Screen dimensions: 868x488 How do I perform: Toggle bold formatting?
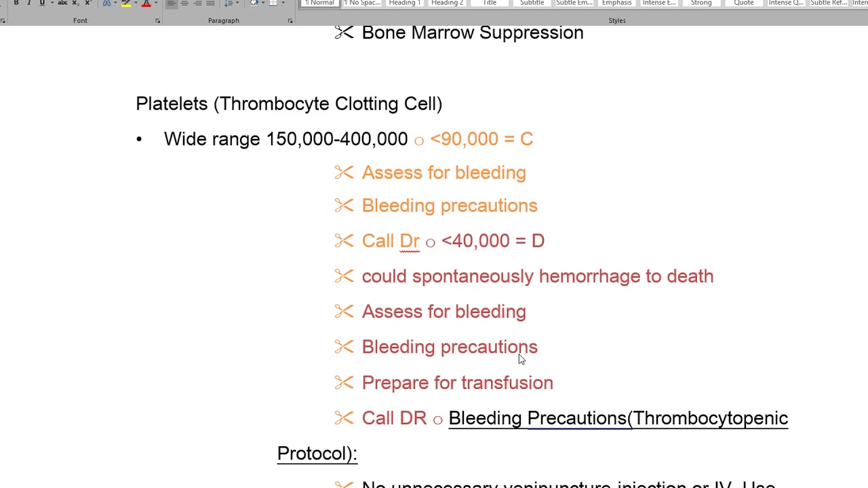[16, 3]
